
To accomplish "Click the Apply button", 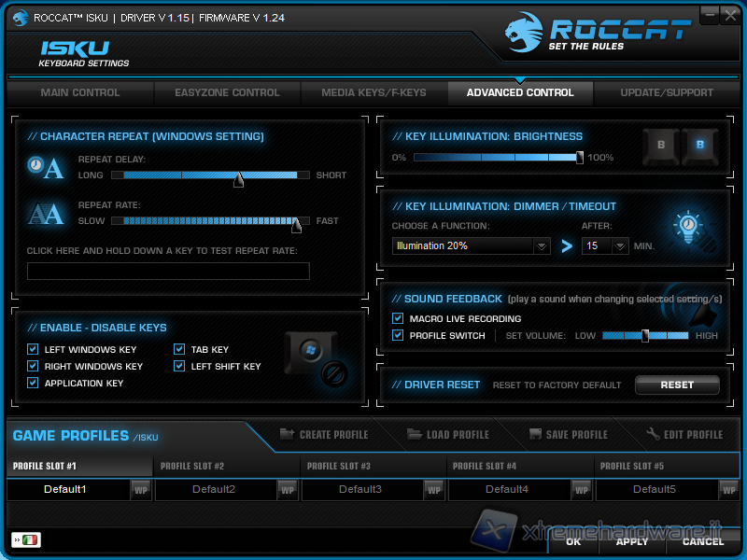I will pos(632,541).
